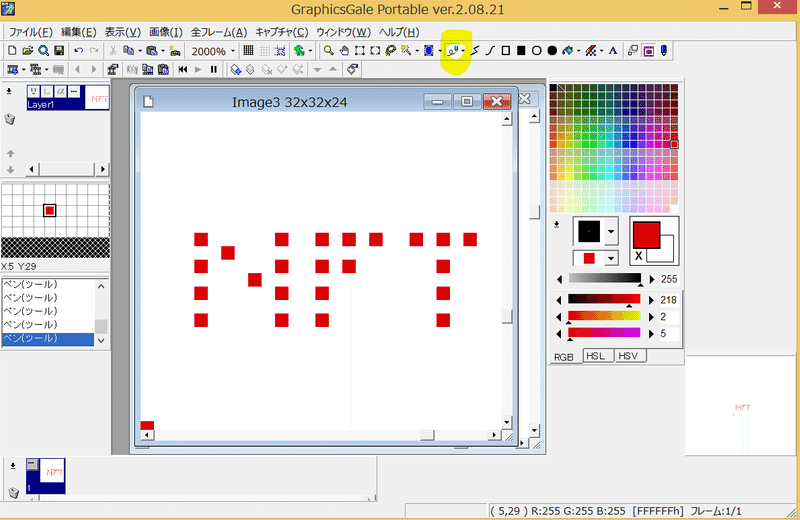Create a new image with the blank-page icon
Image resolution: width=800 pixels, height=520 pixels.
pyautogui.click(x=12, y=51)
